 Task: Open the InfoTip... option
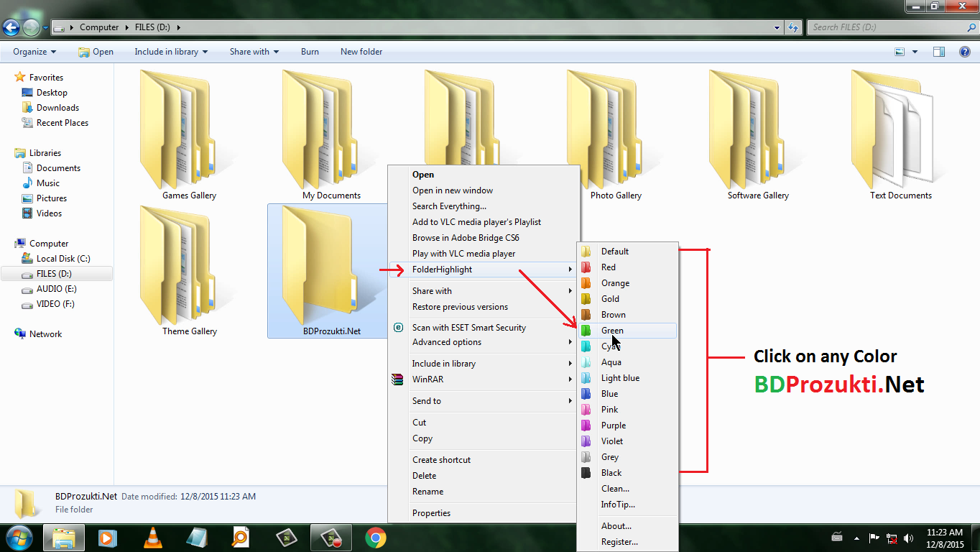[627, 505]
